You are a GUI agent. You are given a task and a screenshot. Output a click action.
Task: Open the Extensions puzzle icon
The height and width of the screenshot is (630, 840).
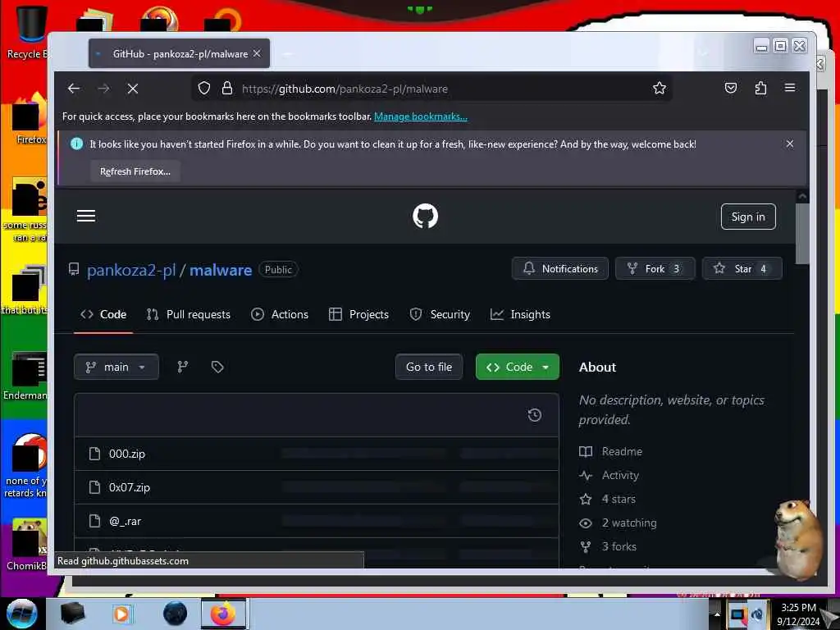click(760, 88)
